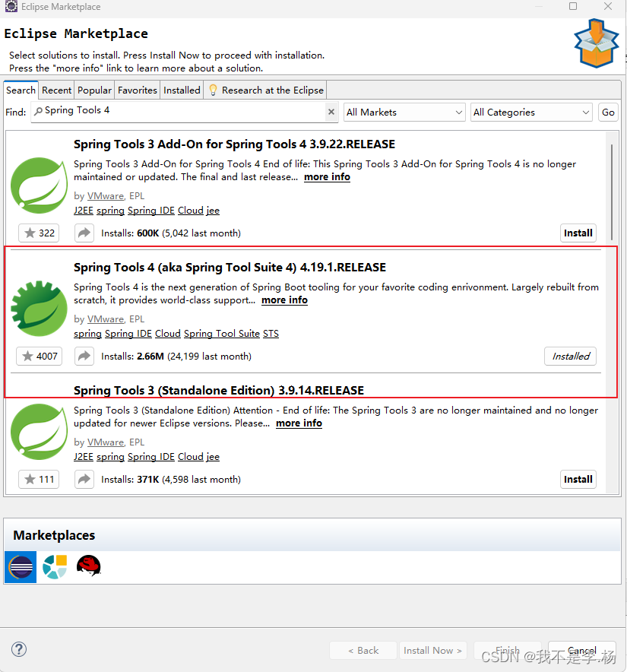The image size is (627, 672).
Task: Install Spring Tools 3 Standalone Edition
Action: coord(578,479)
